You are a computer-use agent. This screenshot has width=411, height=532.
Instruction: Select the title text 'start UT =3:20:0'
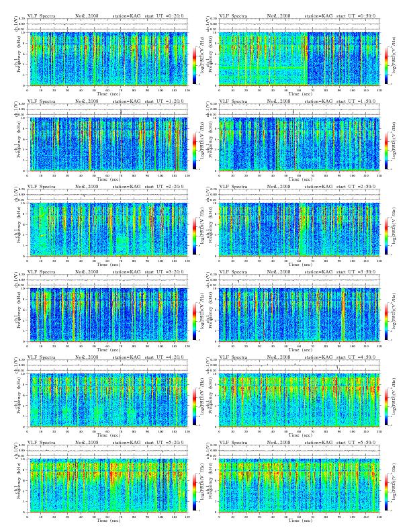[164, 272]
